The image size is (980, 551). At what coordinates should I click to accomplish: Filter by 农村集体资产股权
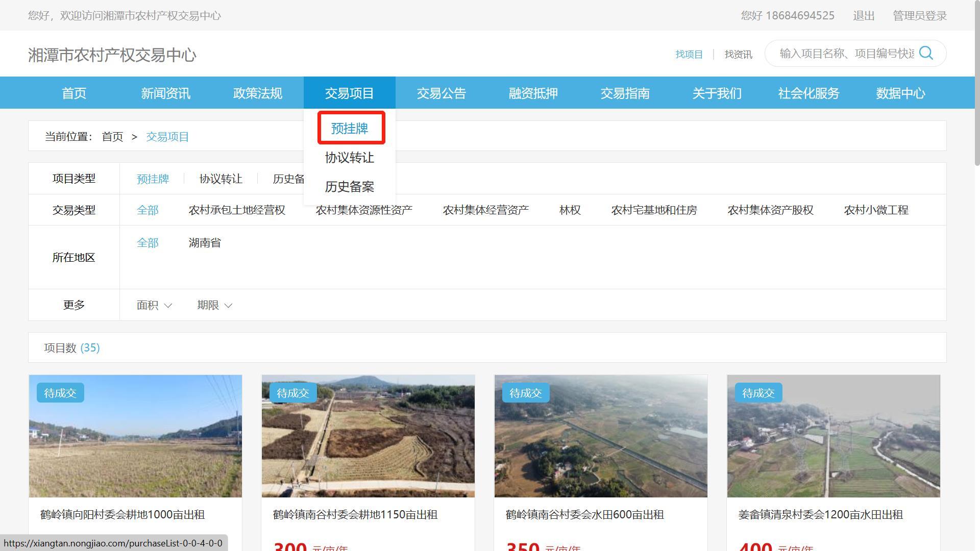tap(771, 210)
